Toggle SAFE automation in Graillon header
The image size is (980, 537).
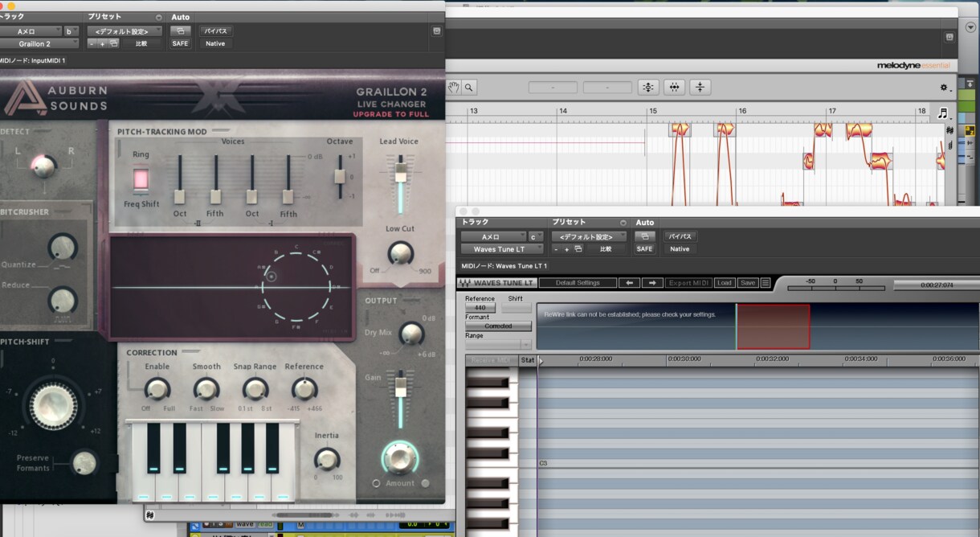point(180,43)
